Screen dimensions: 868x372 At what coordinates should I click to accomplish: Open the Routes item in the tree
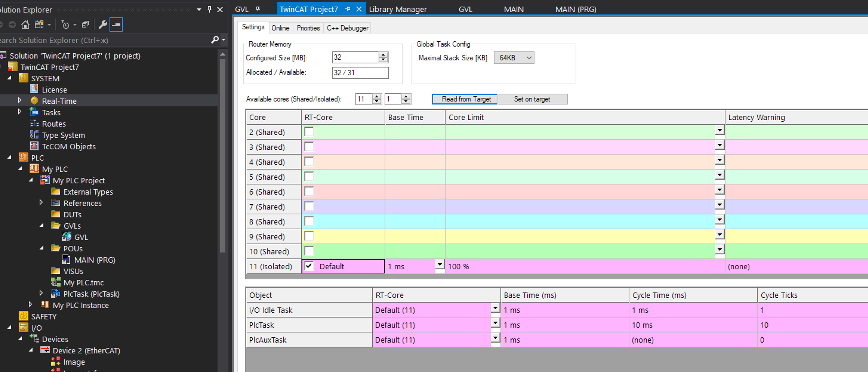tap(54, 124)
